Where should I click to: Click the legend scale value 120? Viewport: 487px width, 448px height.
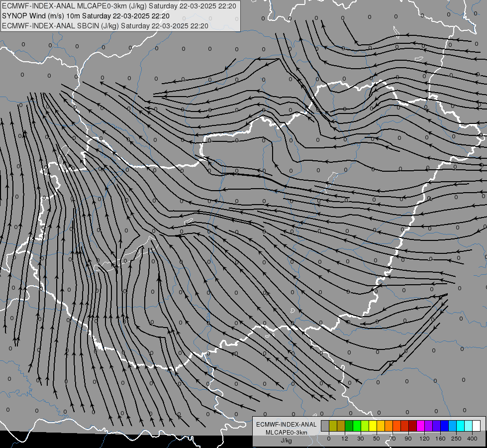point(424,439)
